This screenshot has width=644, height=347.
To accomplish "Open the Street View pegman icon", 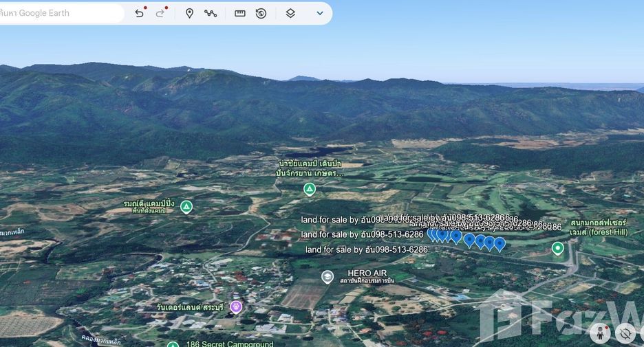I will pos(600,333).
